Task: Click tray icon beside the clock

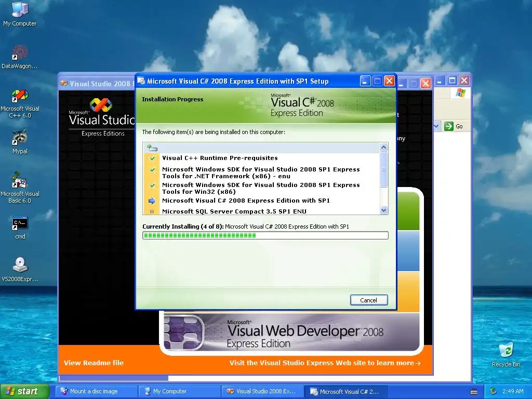Action: (x=494, y=391)
